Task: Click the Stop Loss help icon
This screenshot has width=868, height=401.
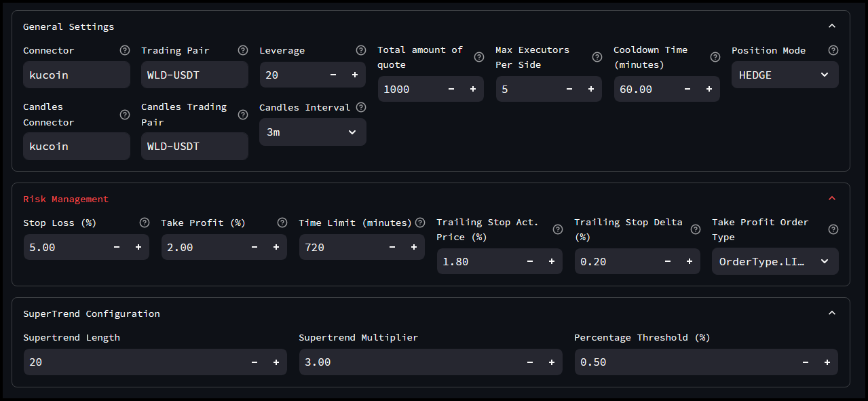Action: (144, 222)
